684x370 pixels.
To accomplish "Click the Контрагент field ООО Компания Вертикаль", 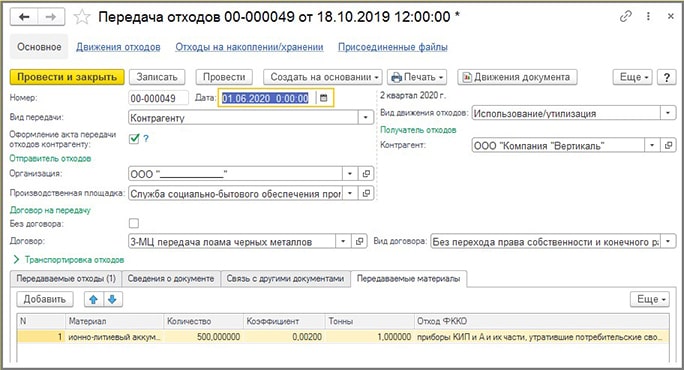I will click(558, 145).
